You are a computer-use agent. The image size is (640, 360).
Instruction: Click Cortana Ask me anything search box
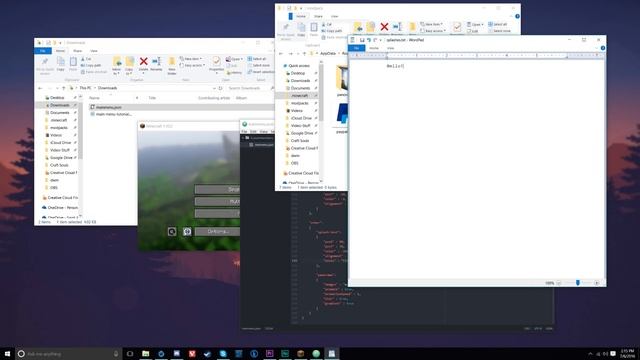coord(69,353)
